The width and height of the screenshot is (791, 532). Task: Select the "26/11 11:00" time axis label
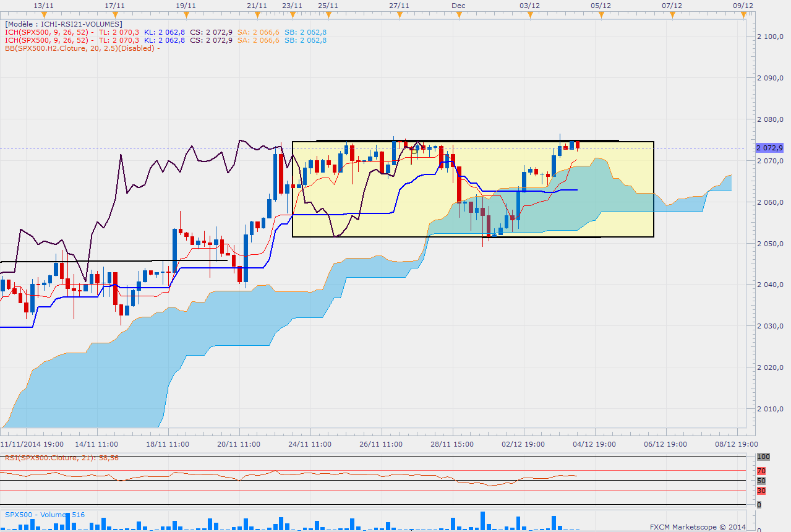pyautogui.click(x=381, y=444)
